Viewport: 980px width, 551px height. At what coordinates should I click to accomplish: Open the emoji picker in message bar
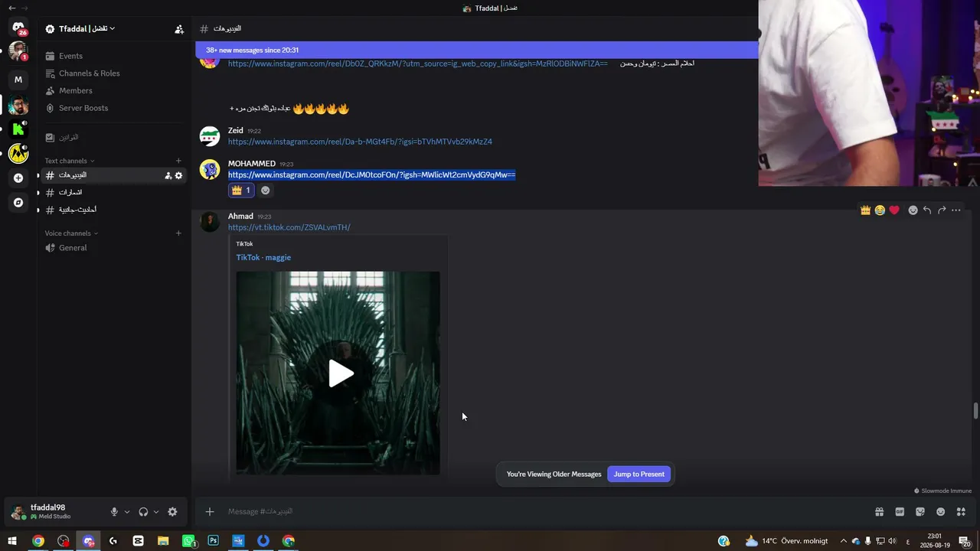point(940,512)
